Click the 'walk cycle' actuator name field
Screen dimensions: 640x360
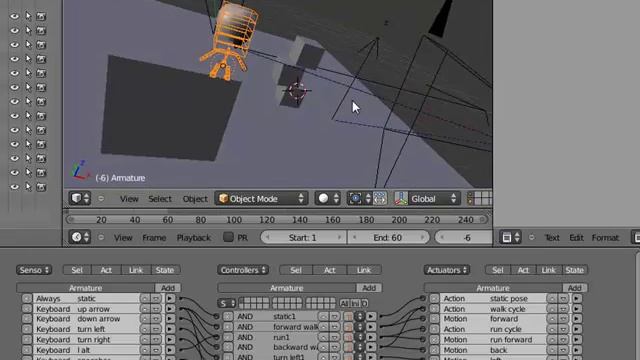(x=516, y=309)
